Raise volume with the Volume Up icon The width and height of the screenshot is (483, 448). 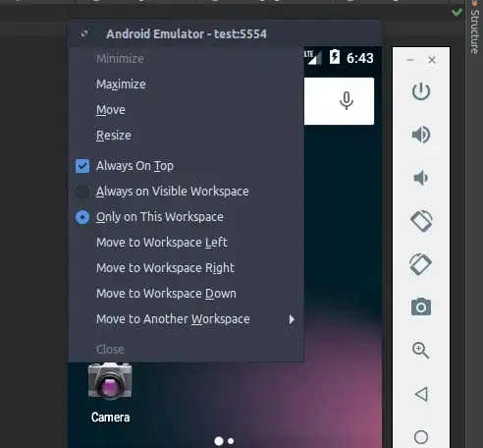click(421, 135)
